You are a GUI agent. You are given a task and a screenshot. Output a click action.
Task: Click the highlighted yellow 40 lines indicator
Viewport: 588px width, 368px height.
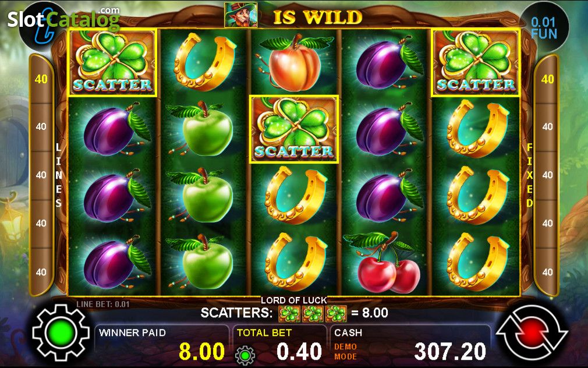click(41, 79)
